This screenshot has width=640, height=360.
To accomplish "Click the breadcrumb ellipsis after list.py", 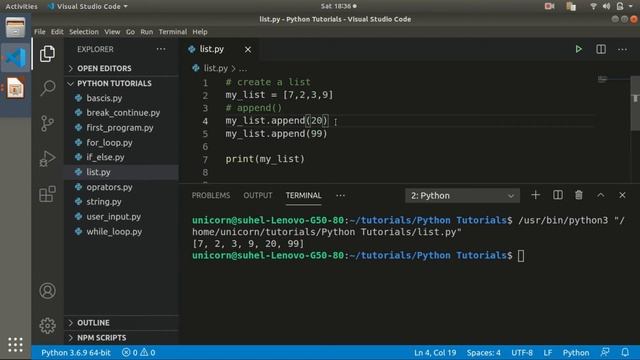I will click(243, 69).
